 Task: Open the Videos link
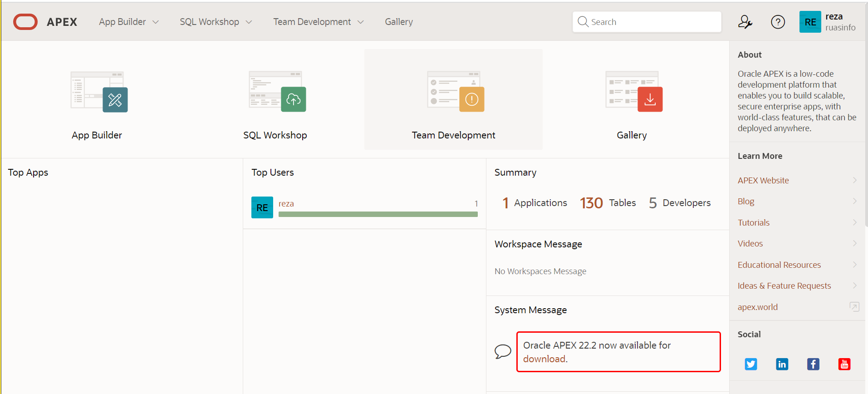click(750, 243)
